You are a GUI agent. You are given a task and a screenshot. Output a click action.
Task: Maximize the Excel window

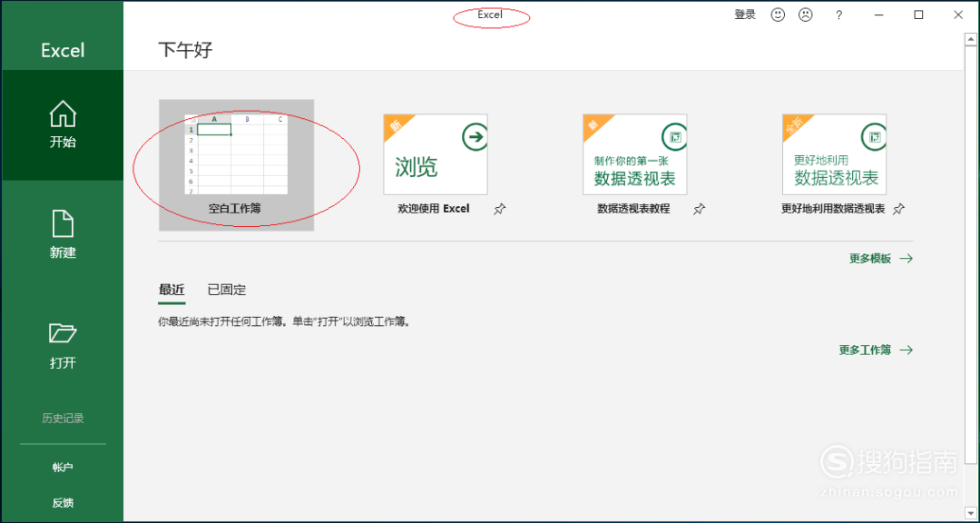(918, 15)
